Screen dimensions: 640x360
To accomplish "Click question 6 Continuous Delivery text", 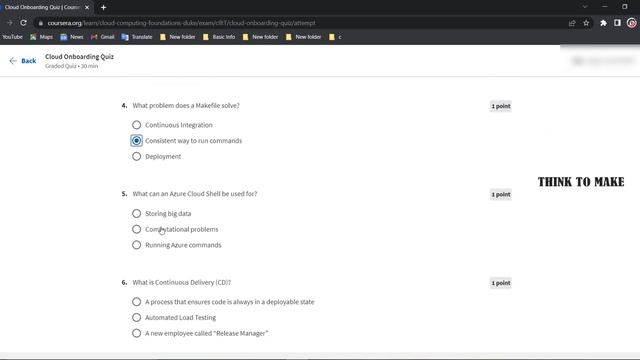I will pyautogui.click(x=182, y=282).
